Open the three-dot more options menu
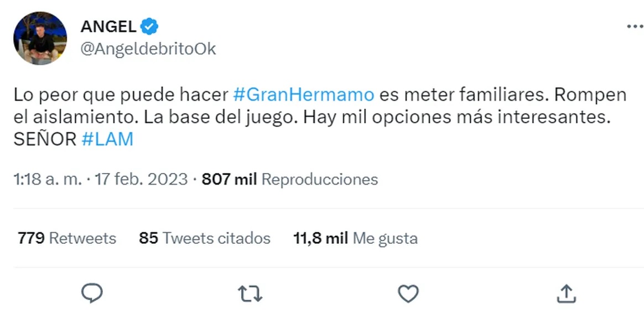The image size is (644, 319). pos(635,27)
